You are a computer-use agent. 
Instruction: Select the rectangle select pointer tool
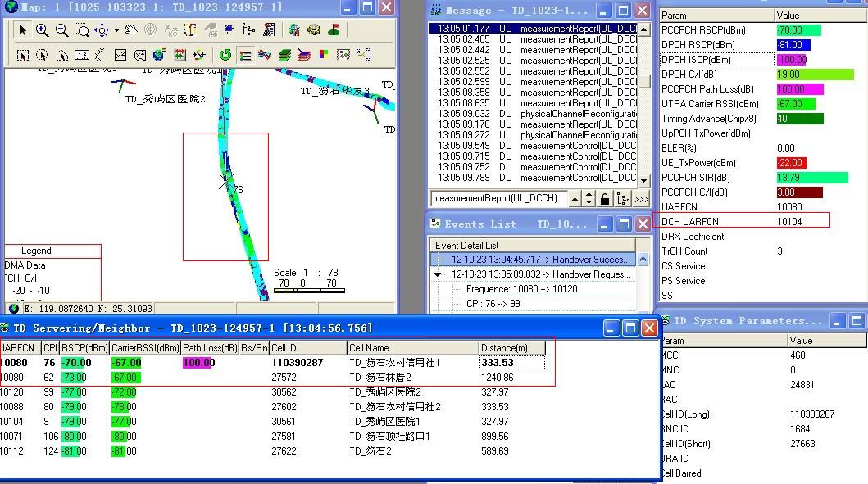coord(23,55)
